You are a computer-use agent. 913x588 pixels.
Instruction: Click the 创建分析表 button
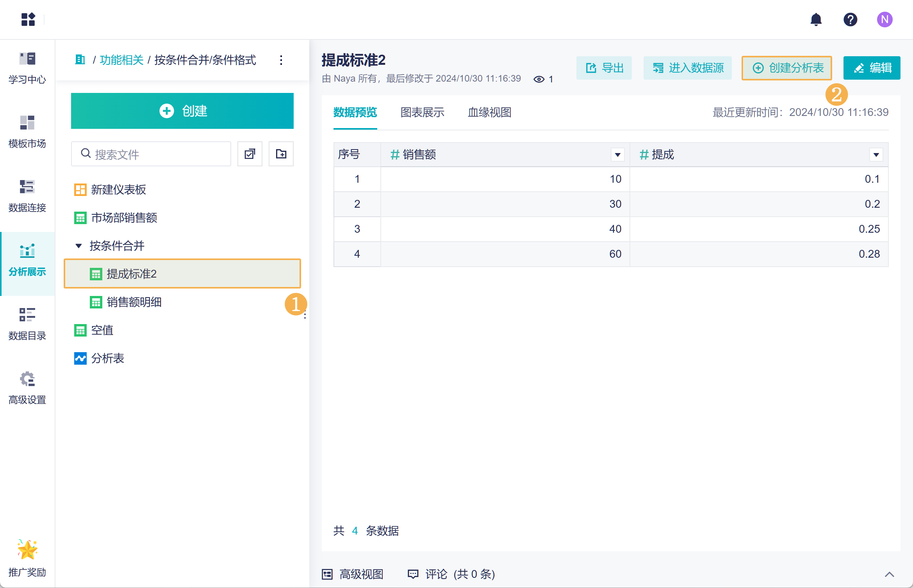[x=787, y=68]
